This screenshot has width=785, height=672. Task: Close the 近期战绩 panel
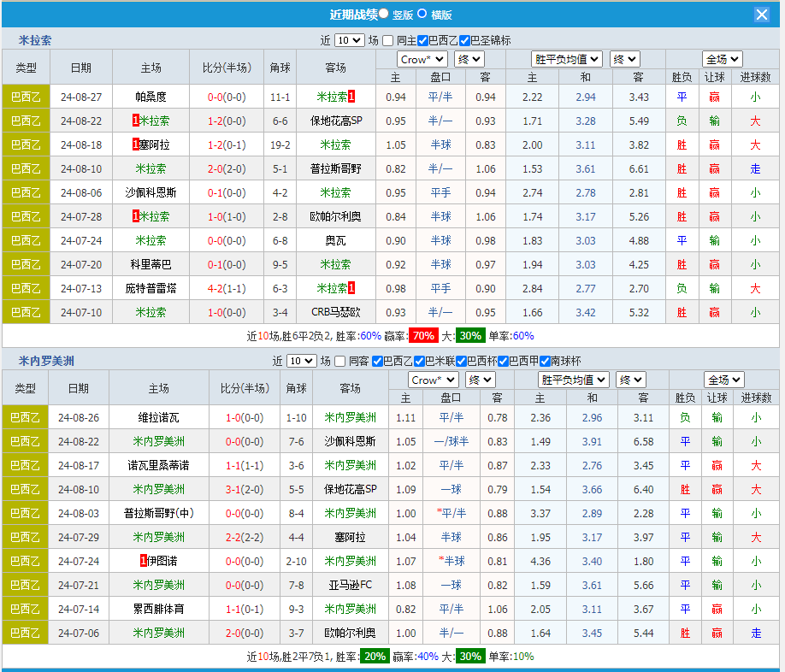pyautogui.click(x=760, y=14)
